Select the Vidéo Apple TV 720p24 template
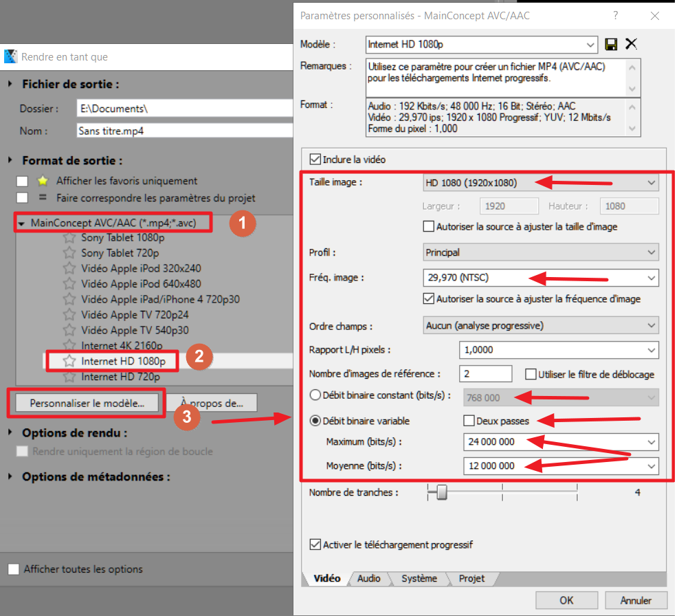 coord(135,314)
